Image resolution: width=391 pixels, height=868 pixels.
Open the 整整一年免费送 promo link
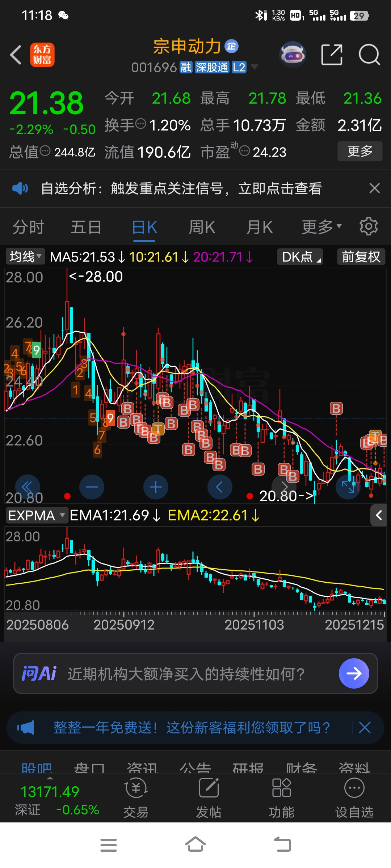[x=192, y=727]
